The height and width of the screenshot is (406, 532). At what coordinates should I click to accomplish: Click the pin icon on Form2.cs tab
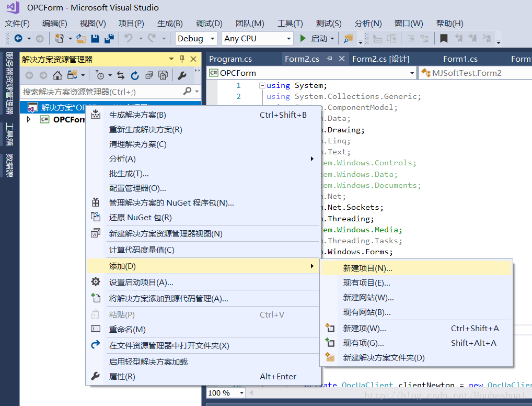click(329, 59)
